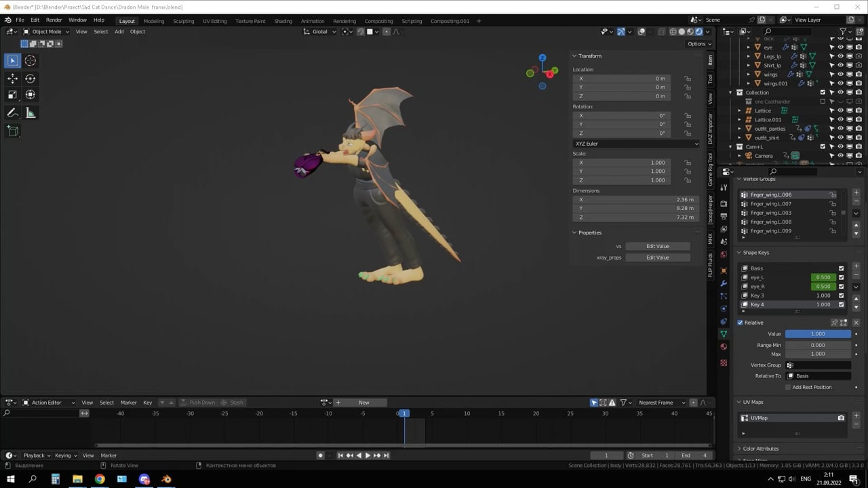The width and height of the screenshot is (868, 488).
Task: Activate the 3D Cursor tool
Action: 31,60
